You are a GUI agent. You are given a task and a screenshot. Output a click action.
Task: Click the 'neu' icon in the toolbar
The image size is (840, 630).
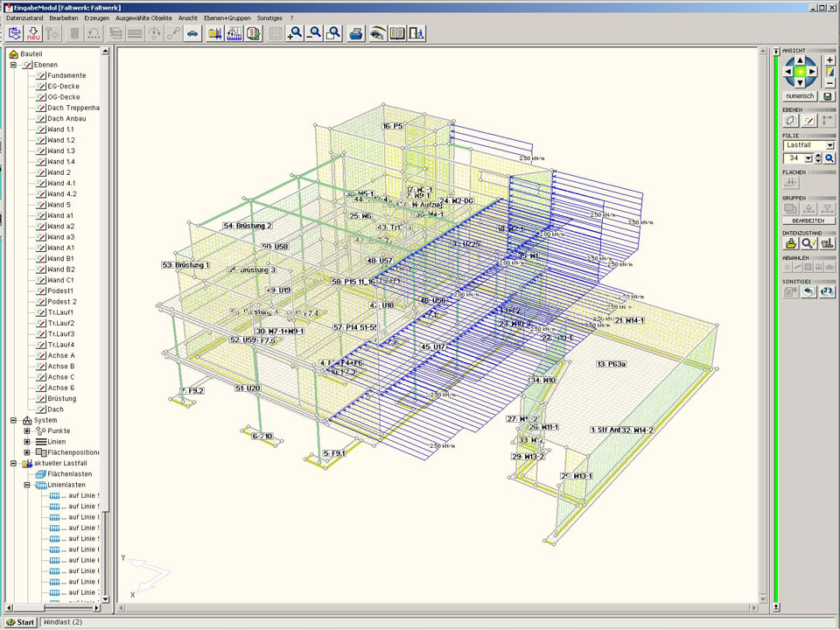point(33,33)
